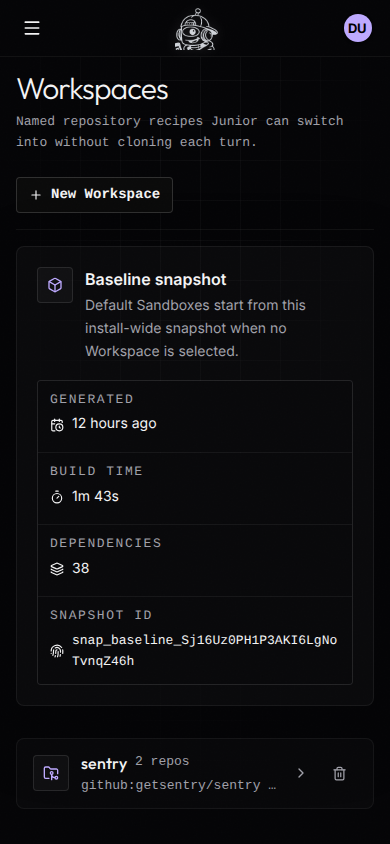This screenshot has width=390, height=844.
Task: Expand the sentry workspace chevron
Action: [301, 773]
